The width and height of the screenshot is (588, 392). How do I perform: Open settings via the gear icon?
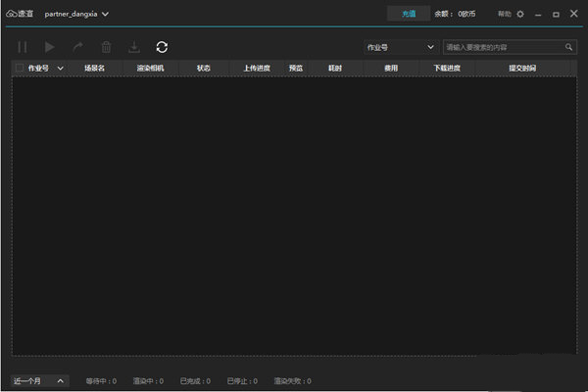click(x=520, y=15)
